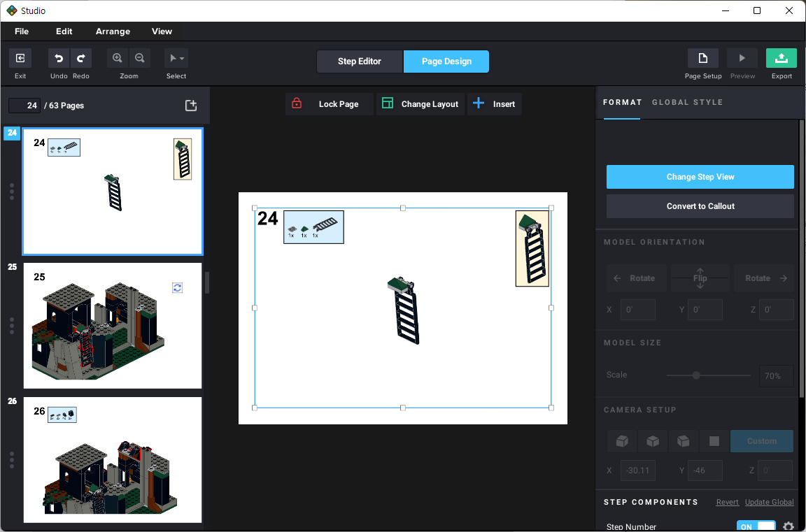The width and height of the screenshot is (806, 532).
Task: Click the orientation Z input field
Action: (776, 310)
